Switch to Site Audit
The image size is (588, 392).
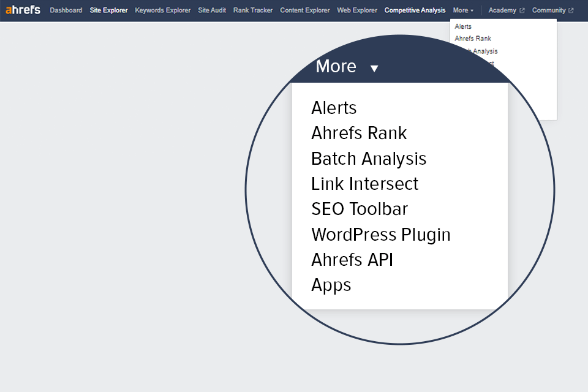click(x=212, y=10)
